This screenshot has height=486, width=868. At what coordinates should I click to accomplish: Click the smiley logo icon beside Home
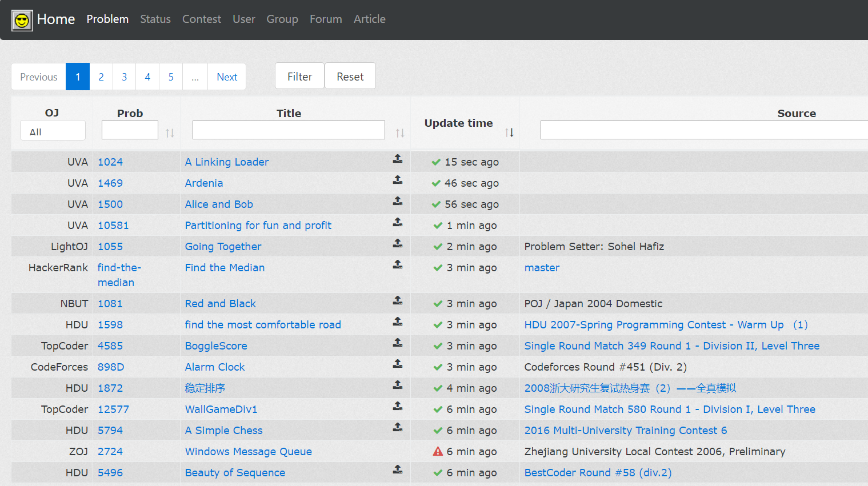click(22, 21)
